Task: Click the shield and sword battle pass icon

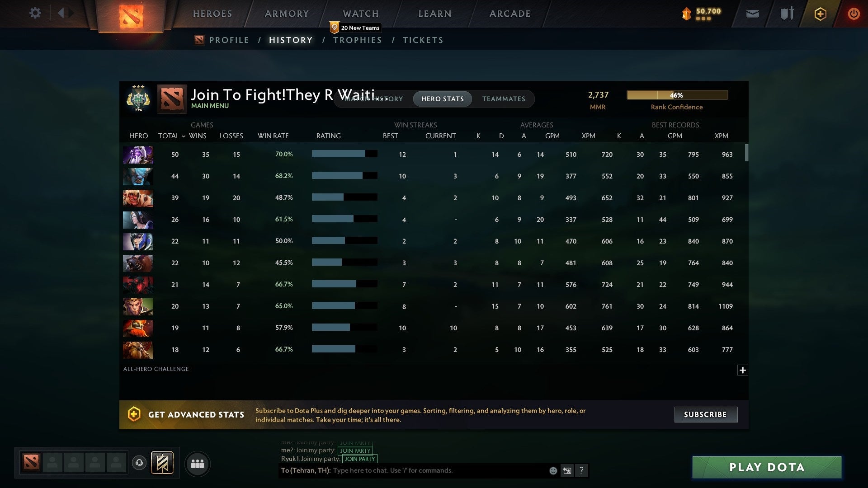Action: click(x=787, y=14)
